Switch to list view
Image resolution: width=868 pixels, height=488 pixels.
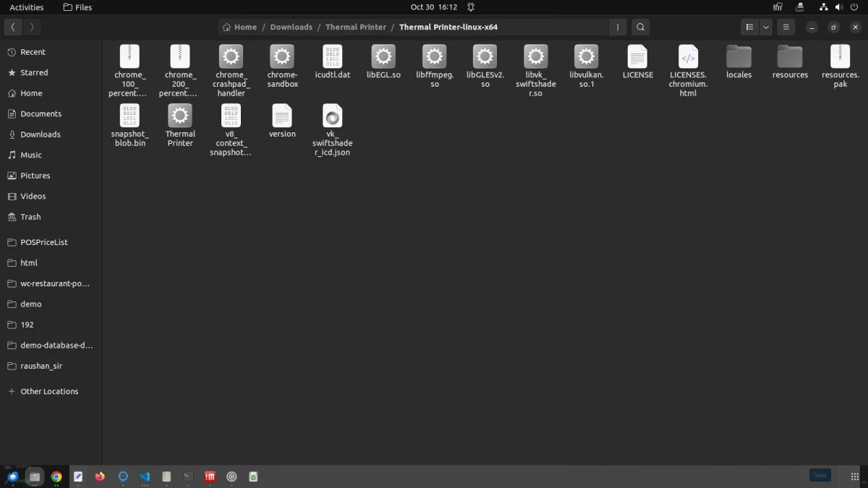749,27
